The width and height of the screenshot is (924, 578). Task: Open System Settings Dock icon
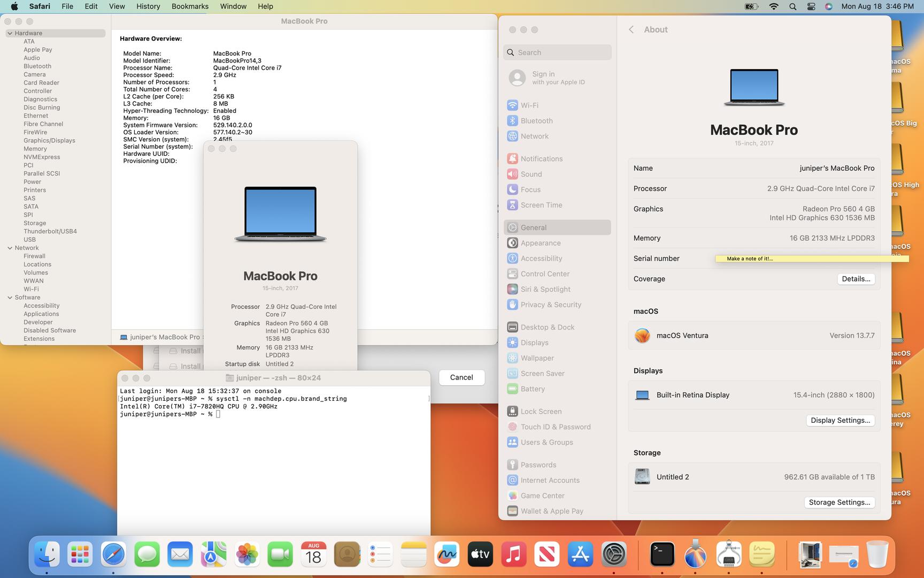[614, 554]
